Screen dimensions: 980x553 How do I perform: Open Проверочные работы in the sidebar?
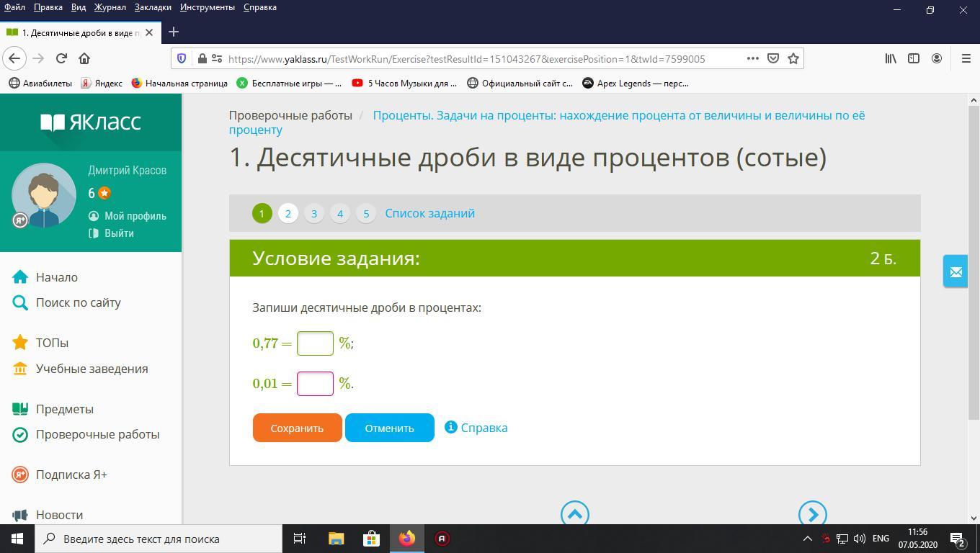[97, 434]
